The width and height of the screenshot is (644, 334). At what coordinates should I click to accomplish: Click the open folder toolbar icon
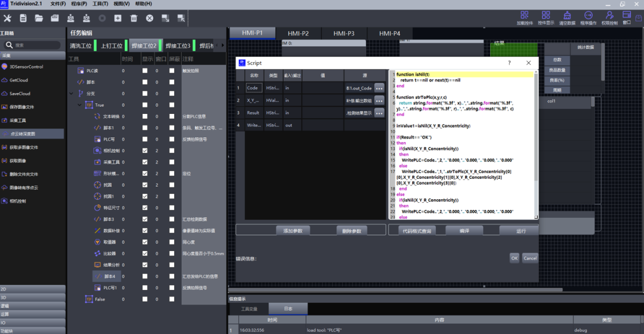click(39, 18)
